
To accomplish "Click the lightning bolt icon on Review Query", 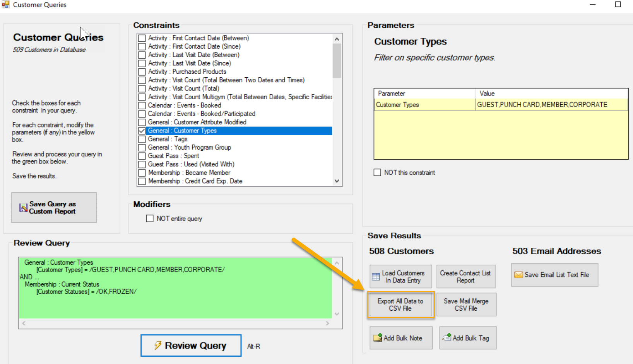I will coord(157,345).
